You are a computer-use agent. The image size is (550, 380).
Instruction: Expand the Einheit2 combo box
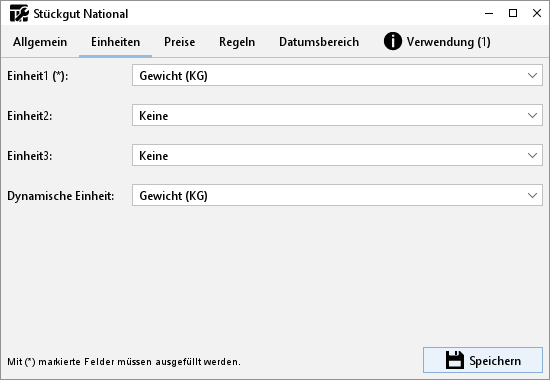coord(337,115)
